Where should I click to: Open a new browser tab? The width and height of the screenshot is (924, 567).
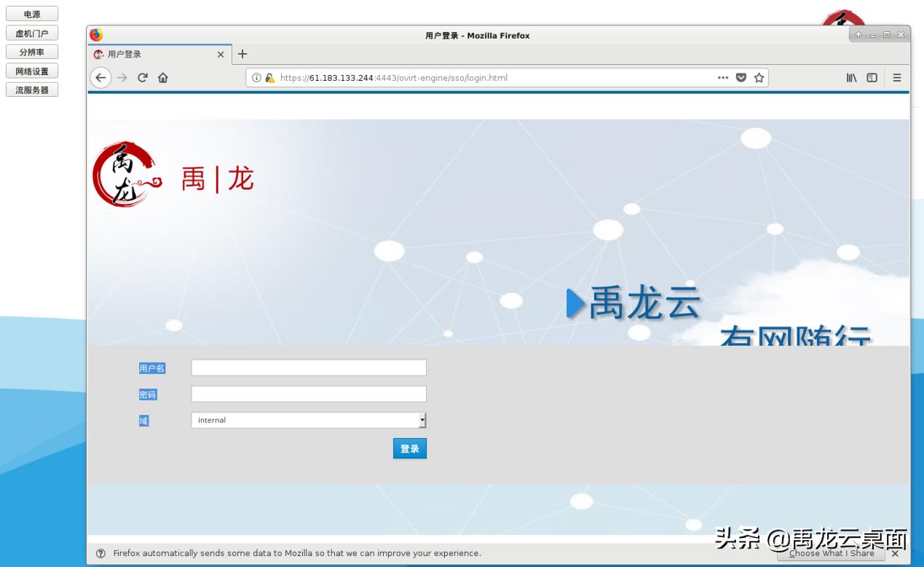242,53
